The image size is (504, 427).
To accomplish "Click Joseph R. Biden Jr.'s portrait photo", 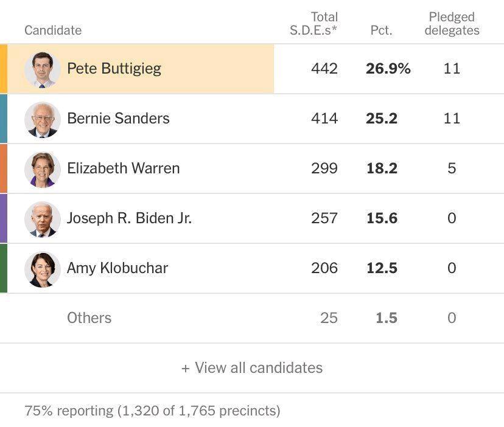I will click(43, 219).
